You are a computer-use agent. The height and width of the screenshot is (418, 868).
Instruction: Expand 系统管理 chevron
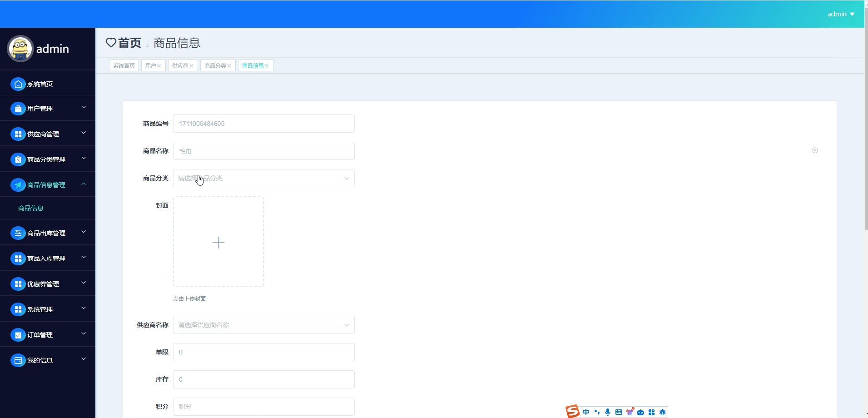click(84, 308)
